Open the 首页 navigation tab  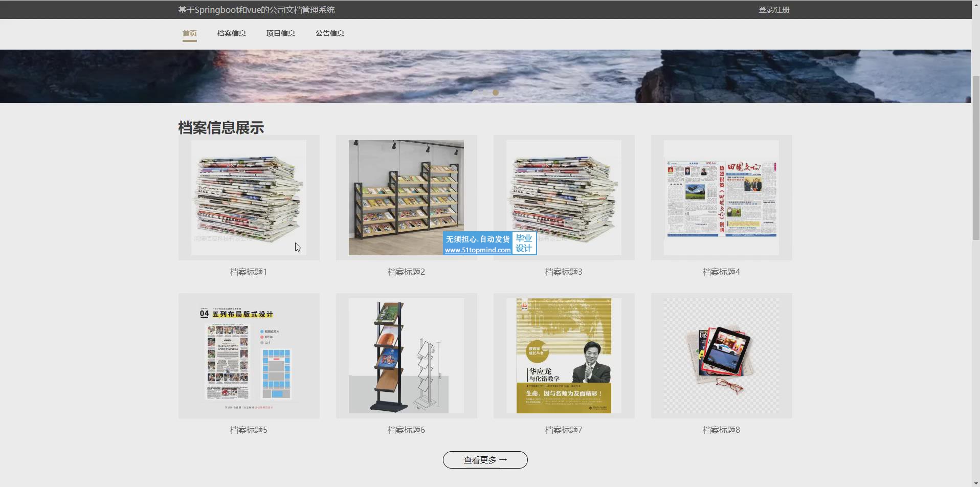[x=190, y=33]
